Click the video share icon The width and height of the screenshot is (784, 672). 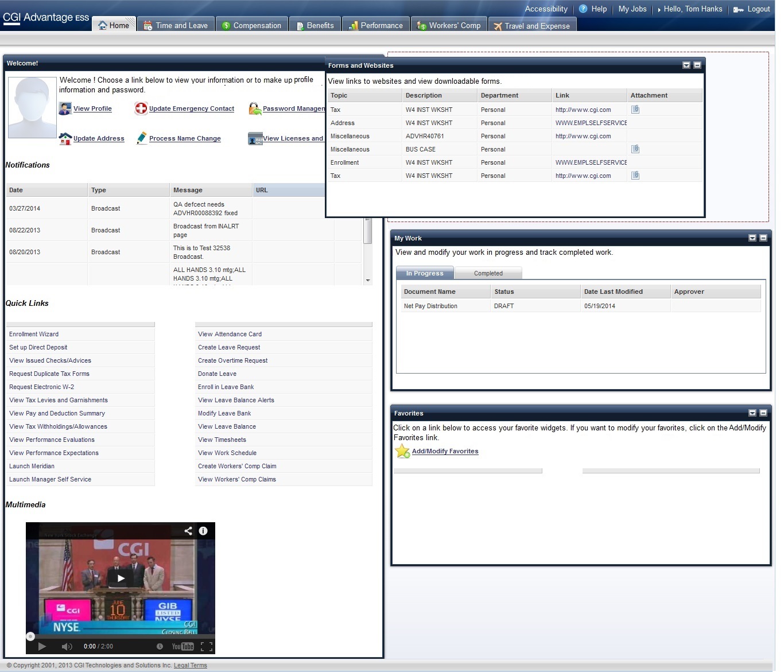coord(188,531)
